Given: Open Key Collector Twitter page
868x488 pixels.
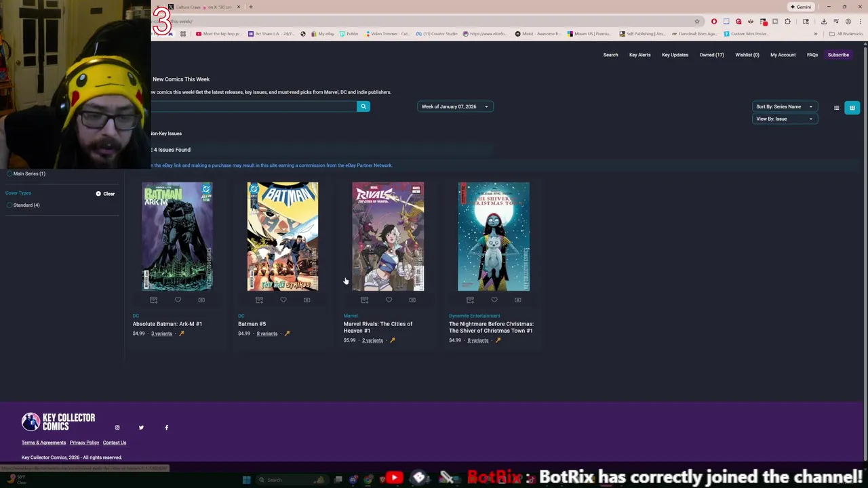Looking at the screenshot, I should (x=141, y=428).
